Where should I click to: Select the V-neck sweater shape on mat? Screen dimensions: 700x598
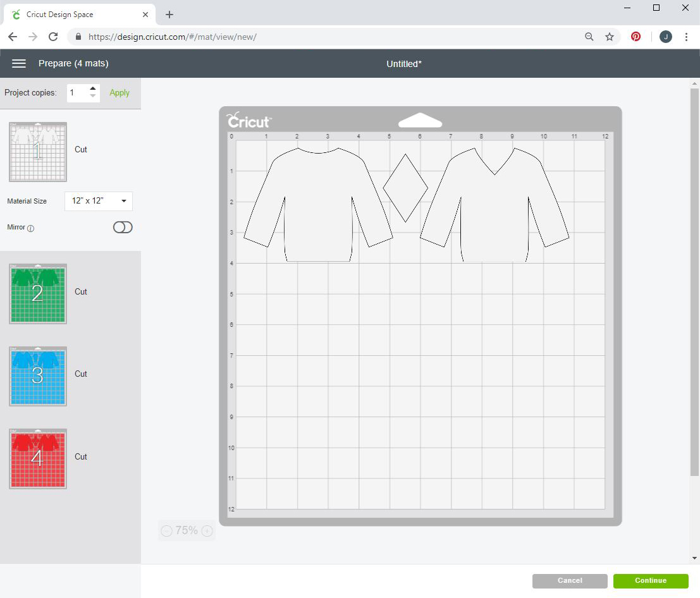(494, 204)
